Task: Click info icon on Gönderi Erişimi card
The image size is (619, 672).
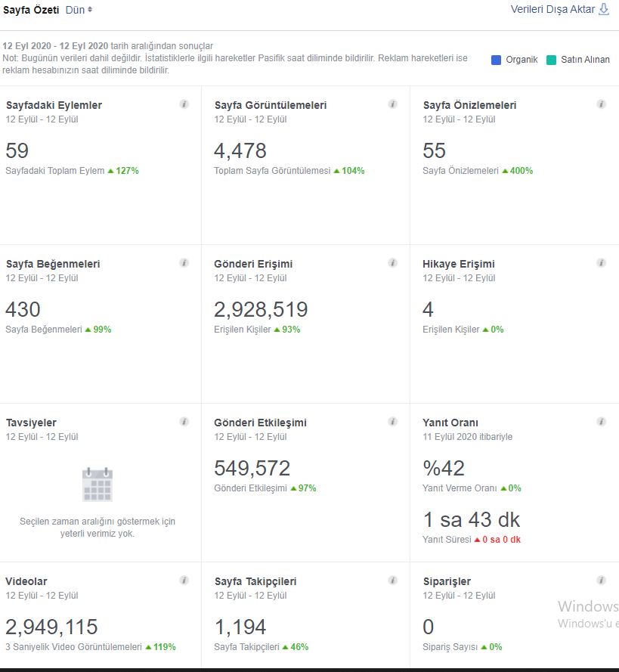Action: 392,263
